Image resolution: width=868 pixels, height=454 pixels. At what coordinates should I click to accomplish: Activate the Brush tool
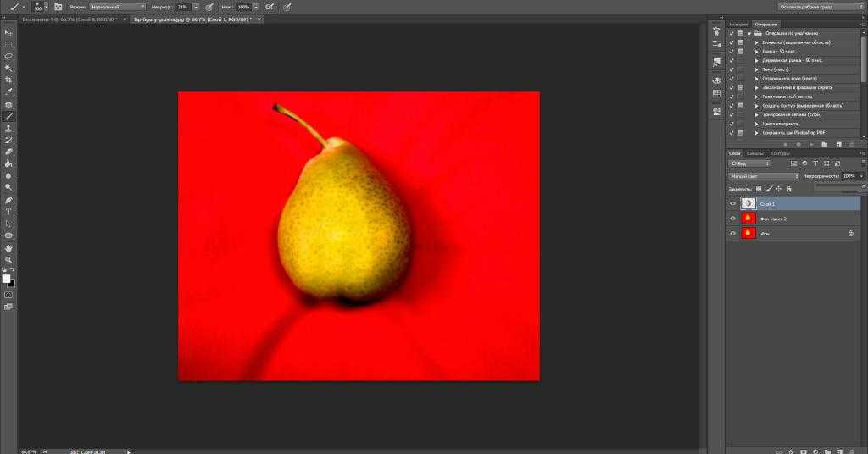[8, 116]
